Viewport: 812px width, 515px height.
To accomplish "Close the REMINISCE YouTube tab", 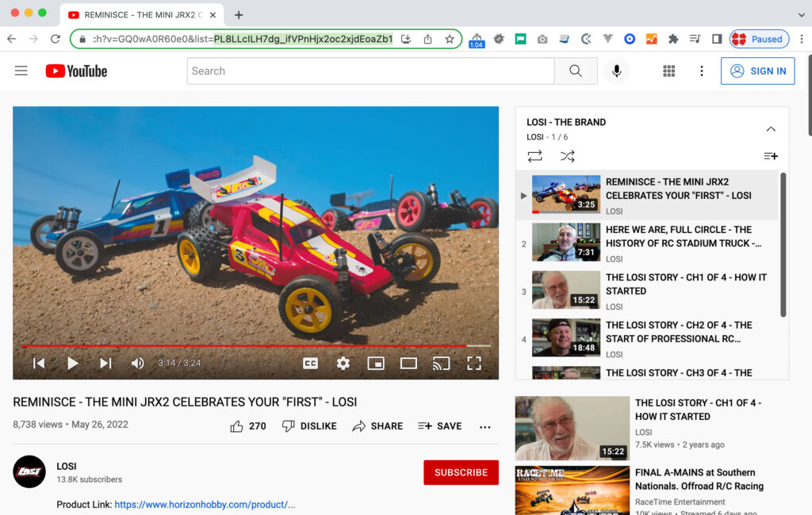I will click(x=213, y=15).
